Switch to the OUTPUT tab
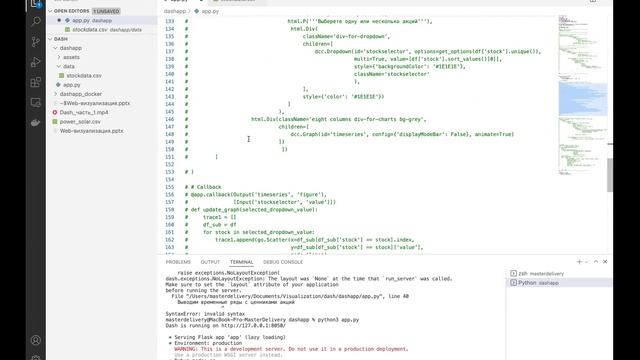640x360 pixels. pos(210,262)
